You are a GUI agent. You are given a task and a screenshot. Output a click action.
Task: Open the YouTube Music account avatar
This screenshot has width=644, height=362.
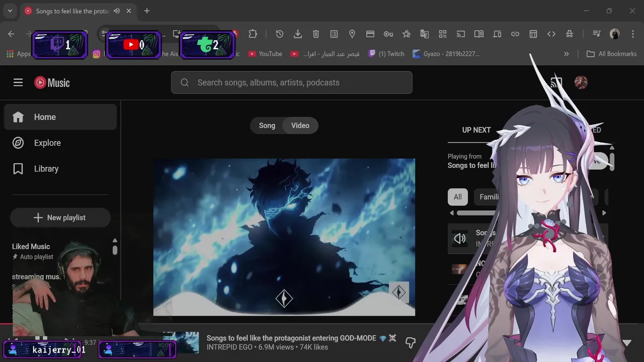[581, 82]
